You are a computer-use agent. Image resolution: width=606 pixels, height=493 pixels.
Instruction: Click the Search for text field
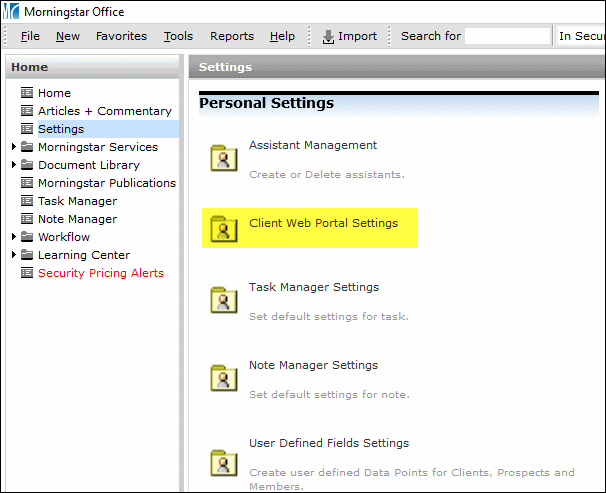(508, 36)
